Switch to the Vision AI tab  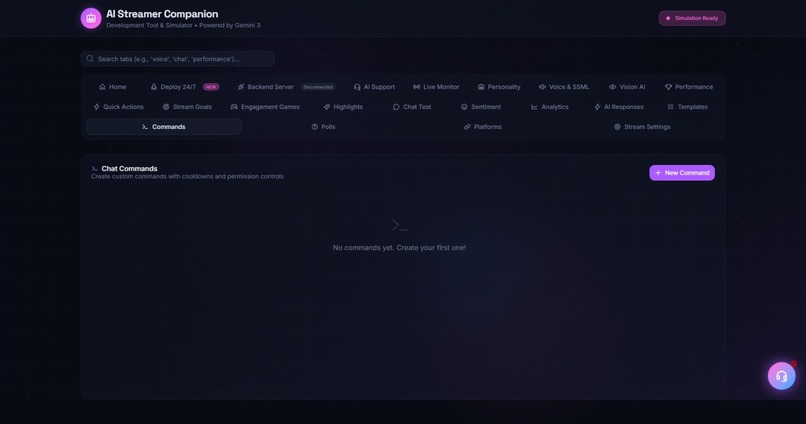click(627, 87)
